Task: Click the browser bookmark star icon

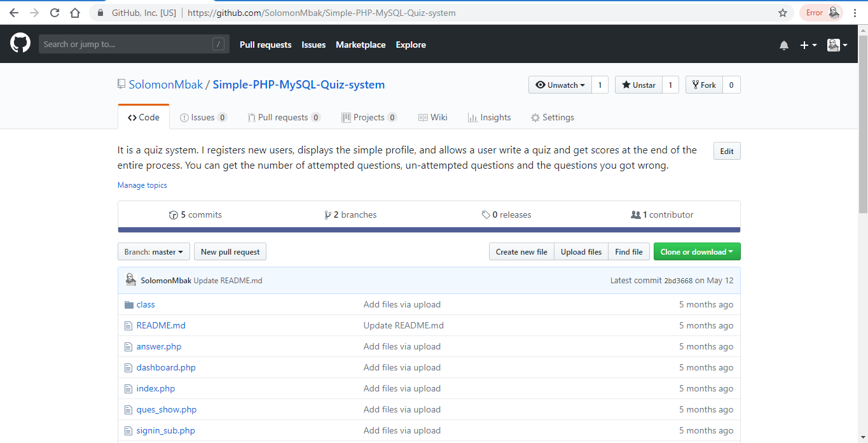Action: point(783,13)
